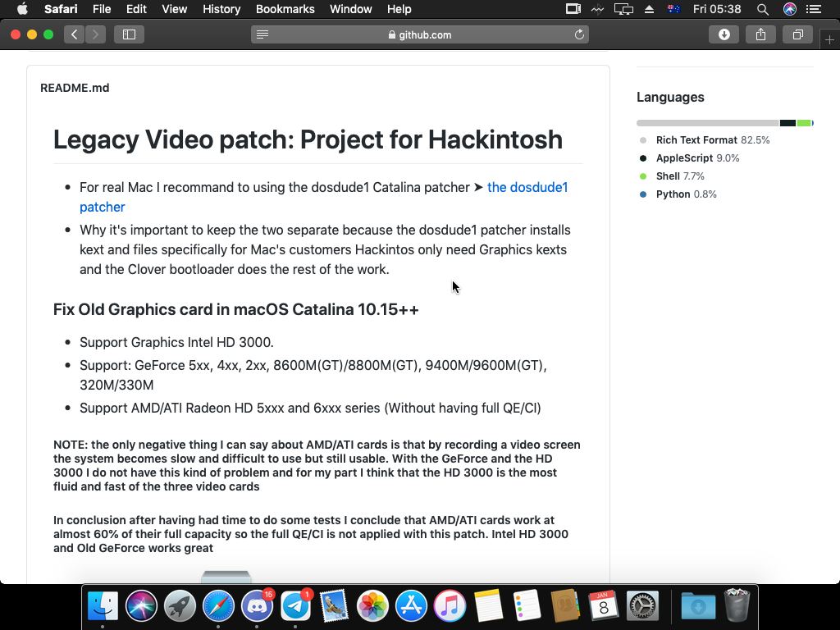Open Spotlight search magnifier
The height and width of the screenshot is (630, 840).
tap(762, 9)
